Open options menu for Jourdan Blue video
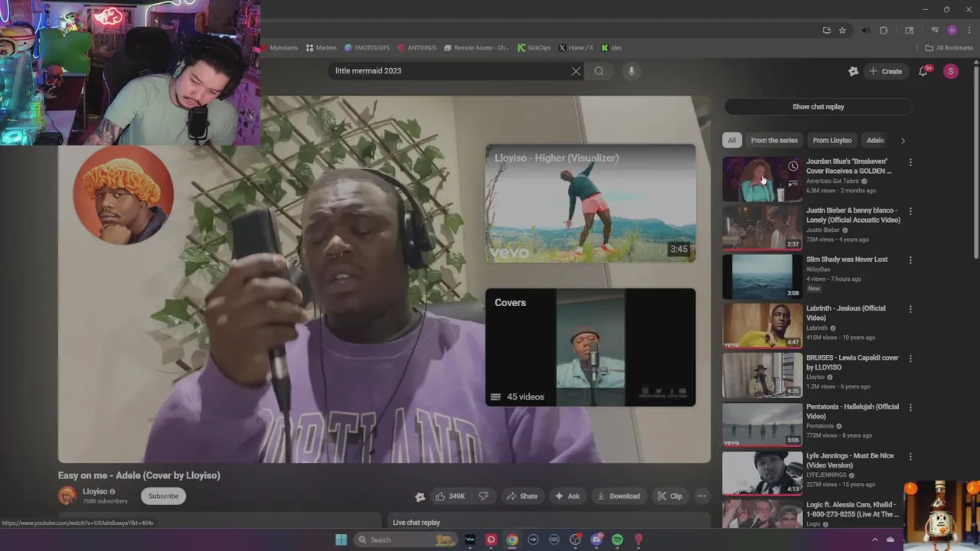The width and height of the screenshot is (980, 551). click(910, 162)
